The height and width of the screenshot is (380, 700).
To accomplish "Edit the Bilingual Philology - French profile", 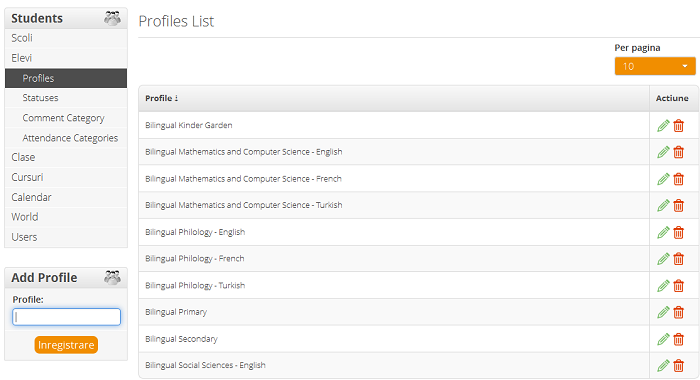I will [x=663, y=259].
